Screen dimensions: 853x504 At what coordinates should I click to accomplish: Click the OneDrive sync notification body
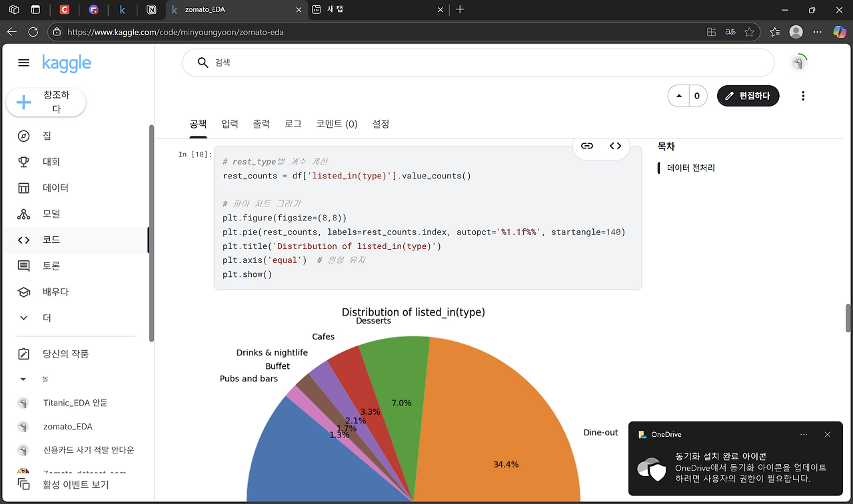point(735,467)
